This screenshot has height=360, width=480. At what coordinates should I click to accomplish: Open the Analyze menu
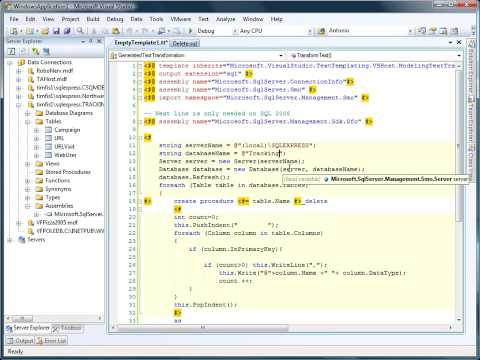click(226, 19)
